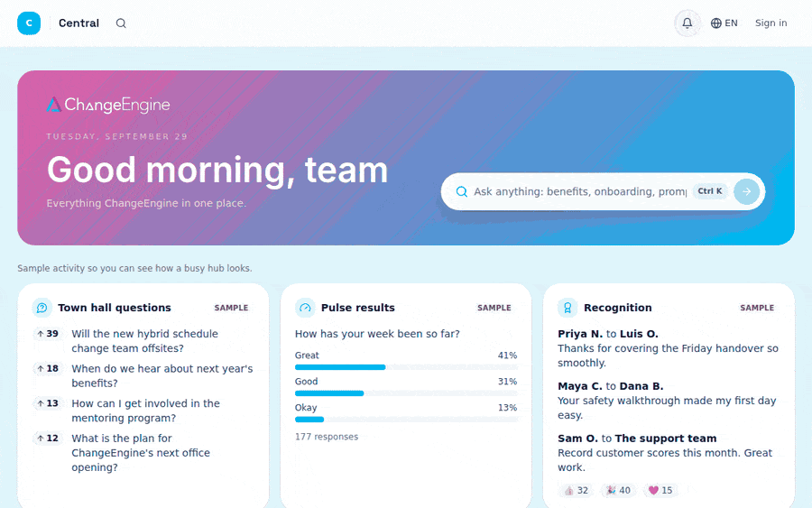
Task: Upvote the hybrid schedule question with 39 votes
Action: click(47, 334)
